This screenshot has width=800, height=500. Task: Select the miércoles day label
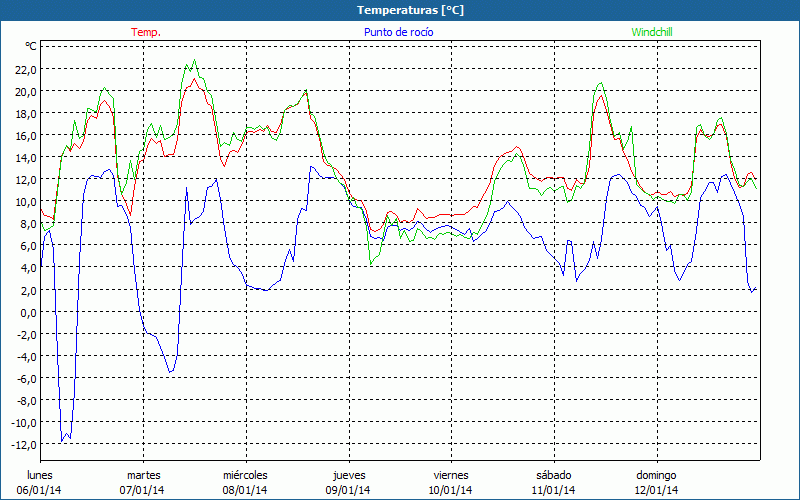tap(245, 475)
